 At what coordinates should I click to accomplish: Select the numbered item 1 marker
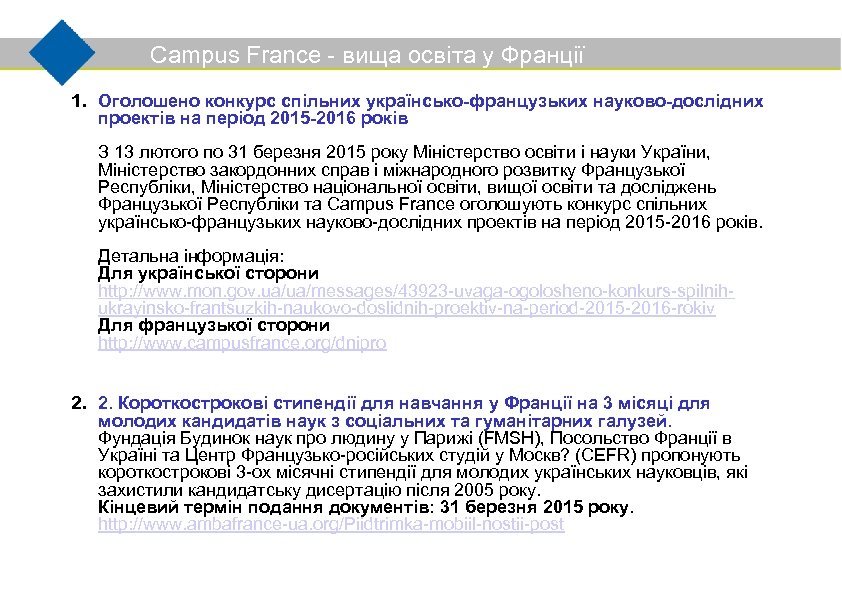click(x=78, y=100)
